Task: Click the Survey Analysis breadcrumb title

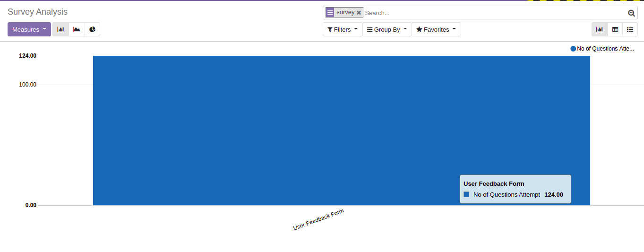Action: click(x=37, y=12)
